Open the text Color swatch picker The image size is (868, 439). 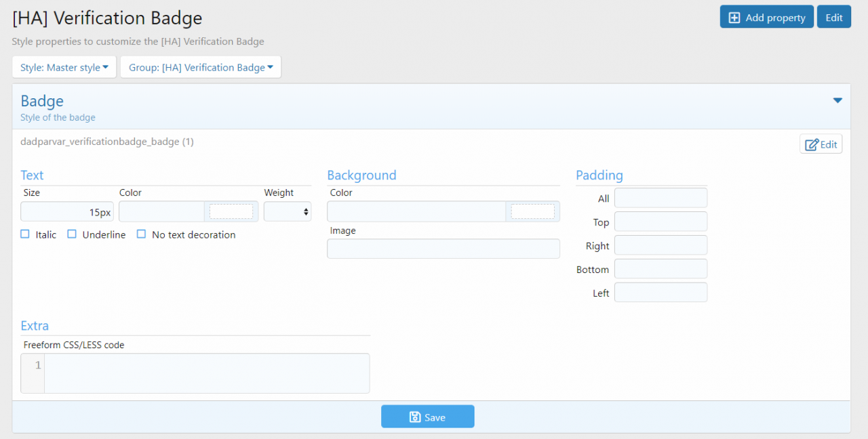(231, 212)
